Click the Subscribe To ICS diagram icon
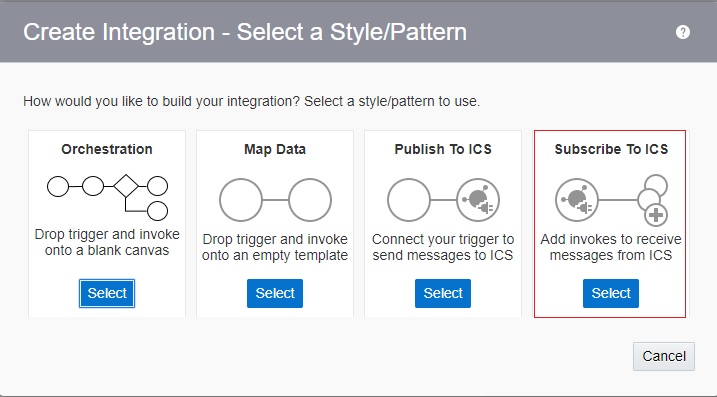Image resolution: width=717 pixels, height=397 pixels. [611, 200]
